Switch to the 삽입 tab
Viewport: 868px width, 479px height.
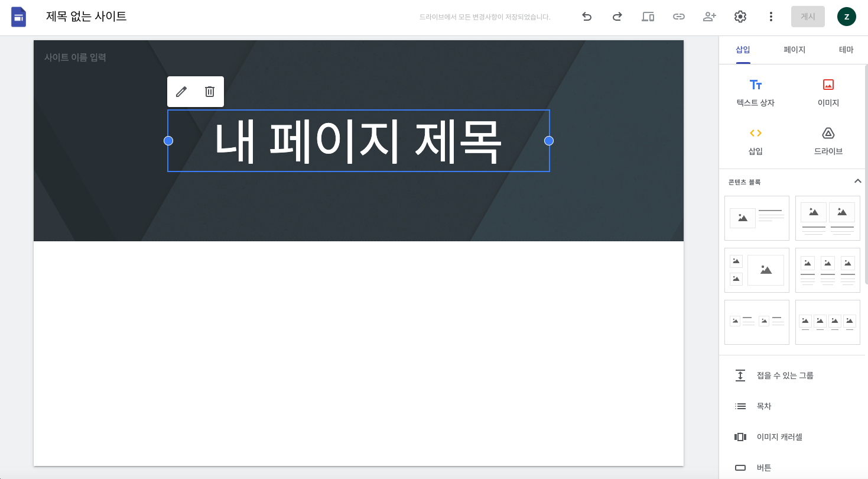pyautogui.click(x=743, y=50)
